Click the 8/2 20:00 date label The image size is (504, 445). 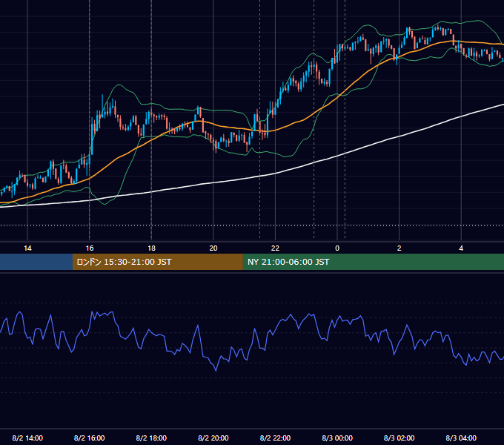pos(213,438)
